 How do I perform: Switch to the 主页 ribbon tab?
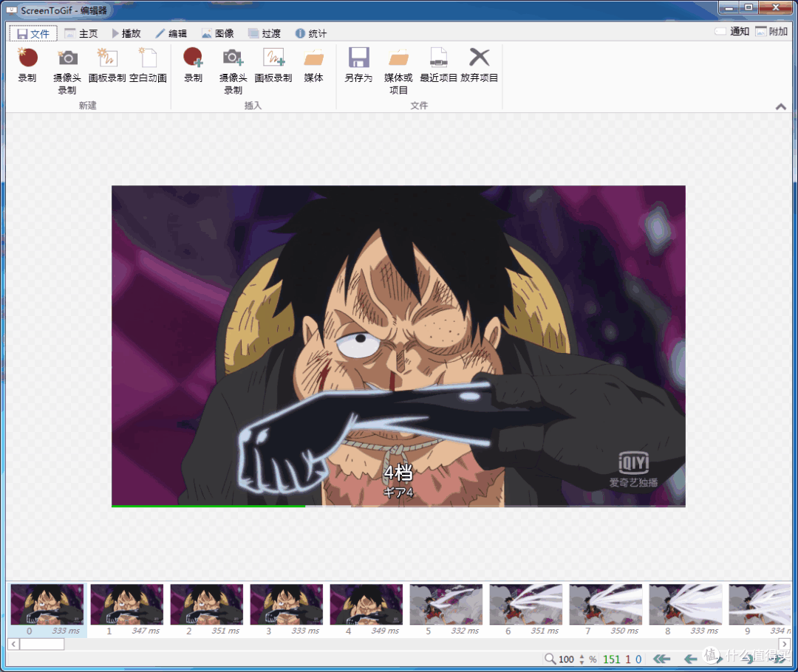pyautogui.click(x=81, y=33)
